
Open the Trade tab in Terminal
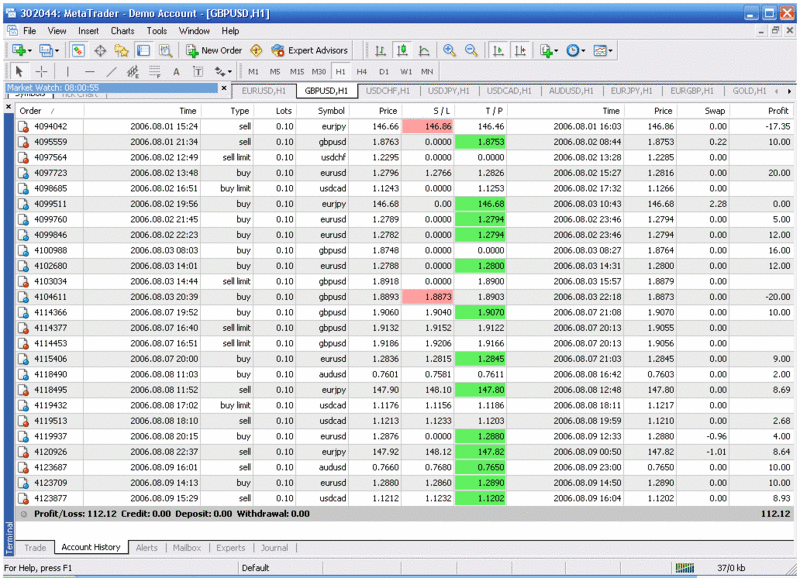tap(35, 548)
